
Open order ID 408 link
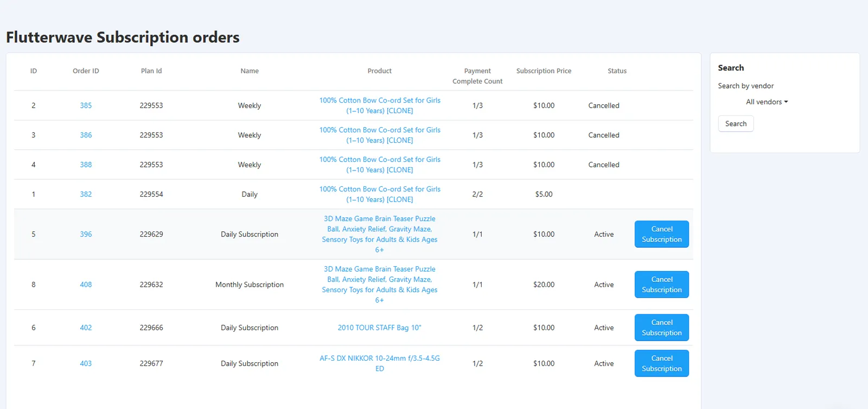[86, 285]
